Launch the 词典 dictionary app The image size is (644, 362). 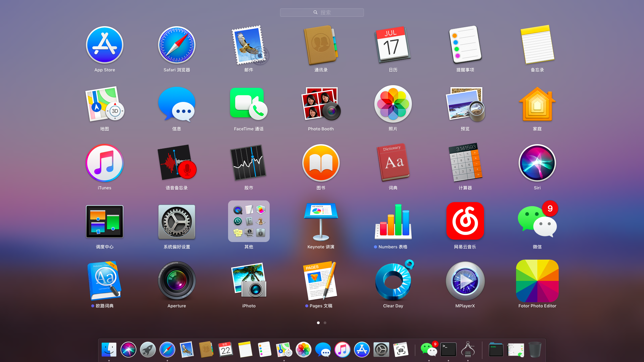click(393, 163)
